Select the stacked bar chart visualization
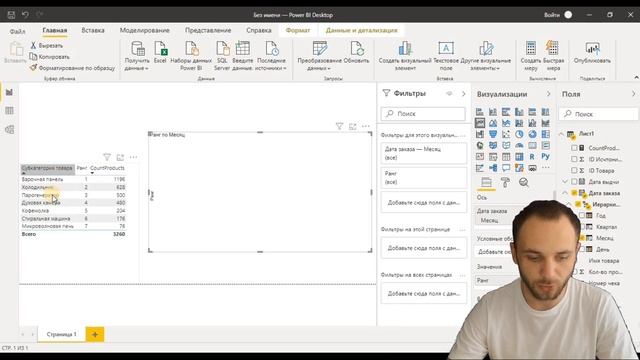 (x=480, y=112)
